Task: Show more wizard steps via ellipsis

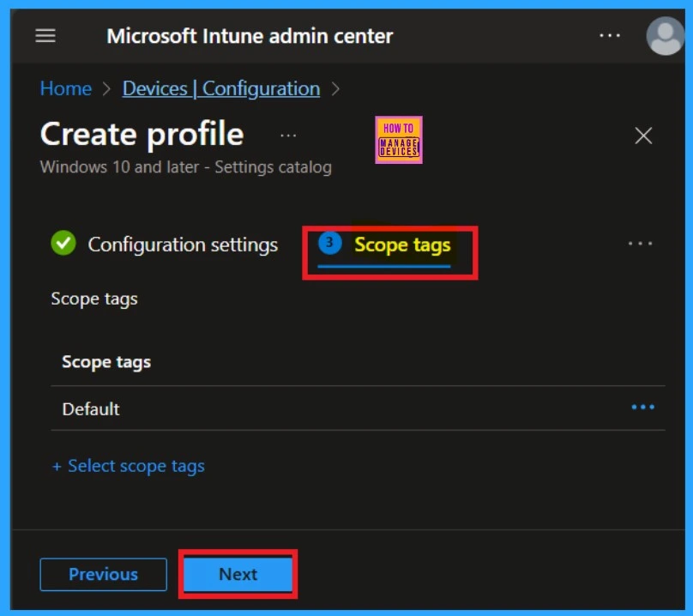Action: pos(640,243)
